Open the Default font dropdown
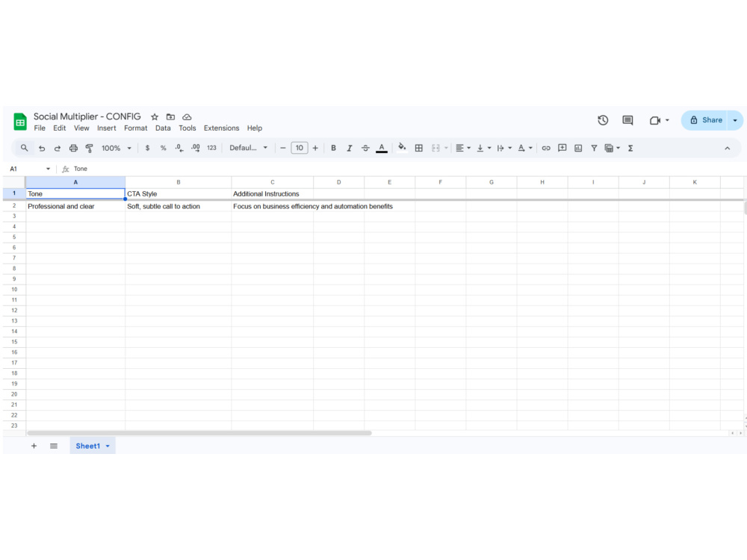This screenshot has width=747, height=560. (x=248, y=148)
